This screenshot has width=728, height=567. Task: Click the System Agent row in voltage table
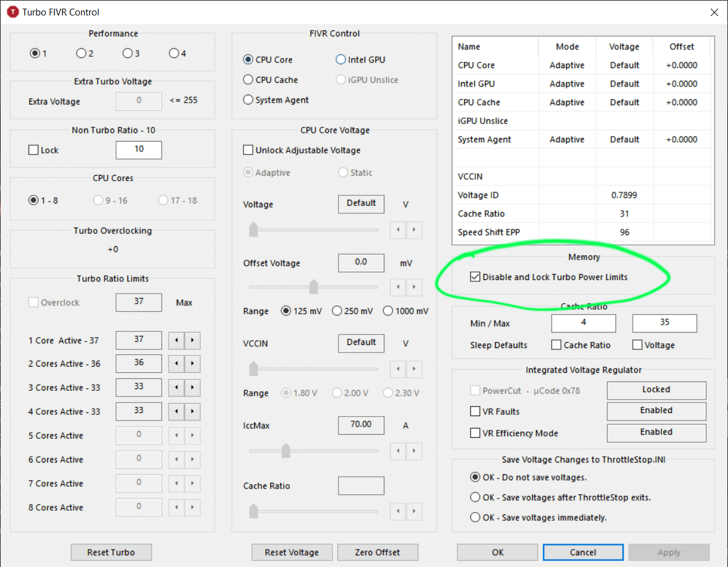[x=583, y=139]
